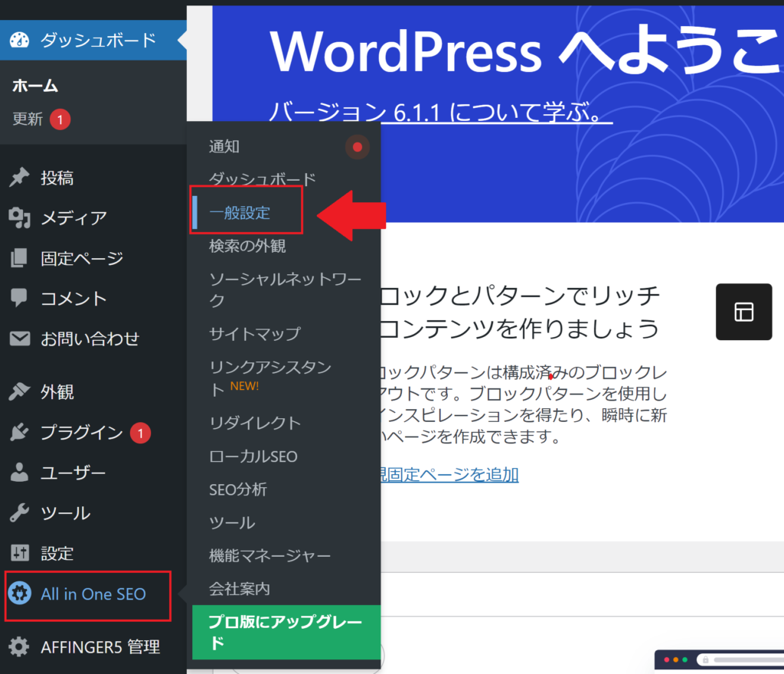Click the Dashboard gauge icon

tap(20, 40)
